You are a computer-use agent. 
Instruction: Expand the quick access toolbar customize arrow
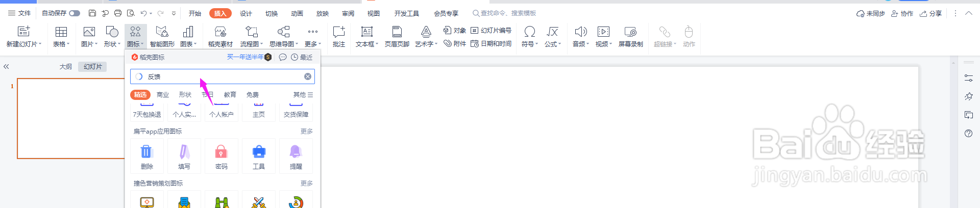coord(174,13)
